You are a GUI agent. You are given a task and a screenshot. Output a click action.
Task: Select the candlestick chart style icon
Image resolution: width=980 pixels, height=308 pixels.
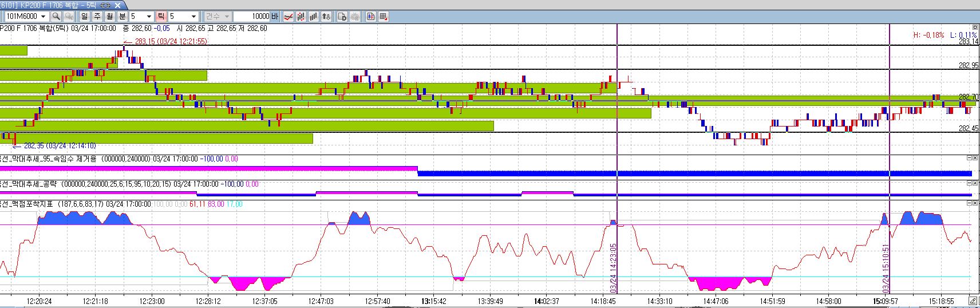tap(301, 17)
